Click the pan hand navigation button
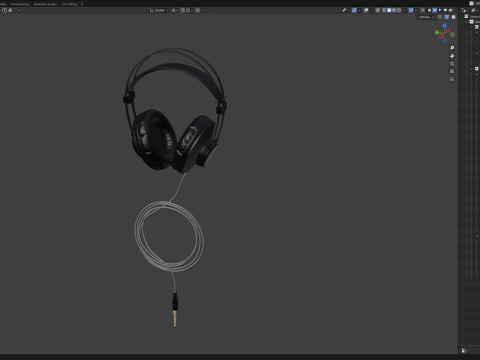 click(x=452, y=56)
